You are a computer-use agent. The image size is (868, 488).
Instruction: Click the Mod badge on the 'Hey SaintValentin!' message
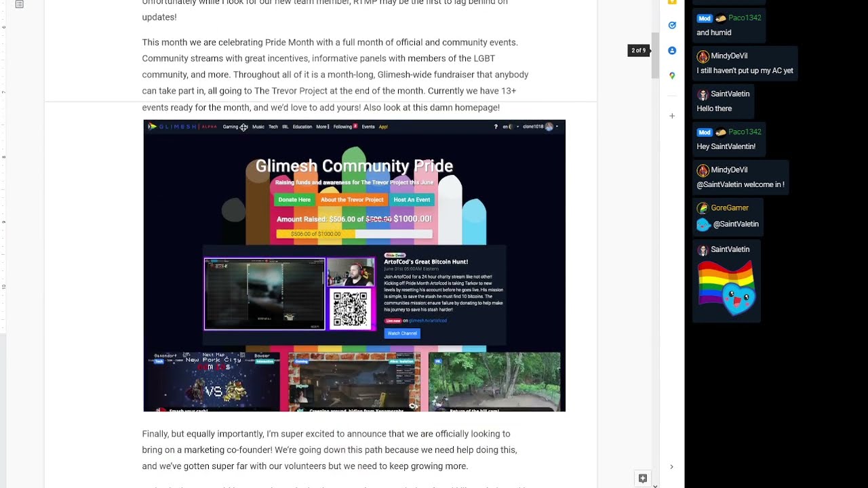point(704,132)
